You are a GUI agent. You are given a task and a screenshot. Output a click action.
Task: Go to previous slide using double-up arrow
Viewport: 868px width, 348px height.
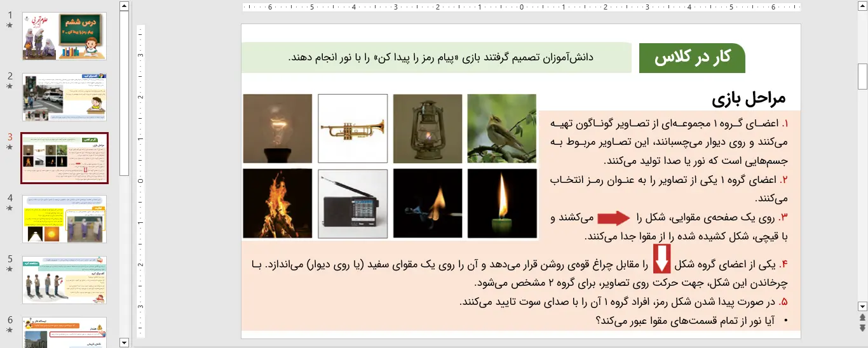(x=862, y=317)
